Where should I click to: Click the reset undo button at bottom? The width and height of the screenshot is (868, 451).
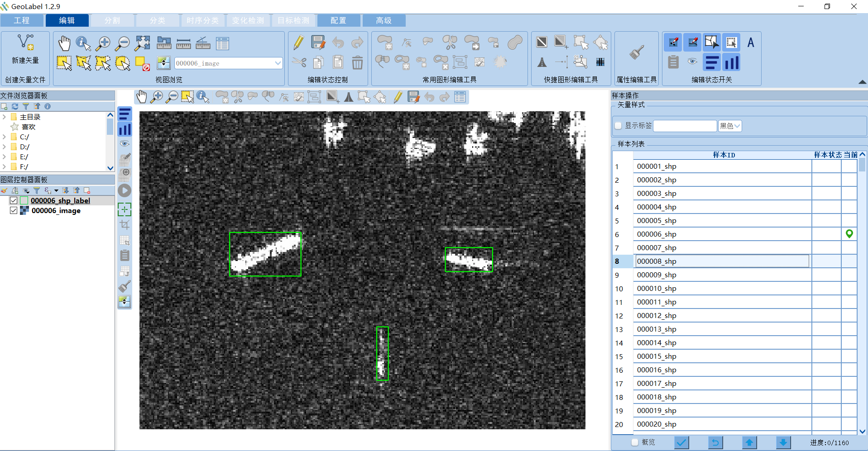715,442
